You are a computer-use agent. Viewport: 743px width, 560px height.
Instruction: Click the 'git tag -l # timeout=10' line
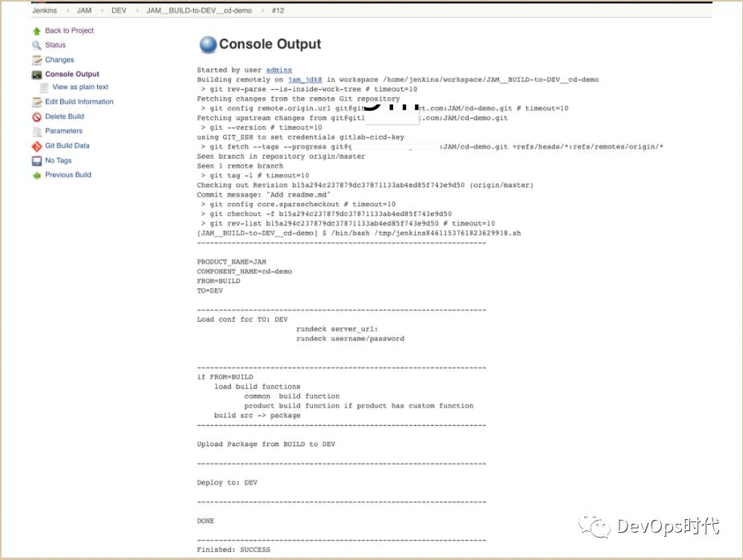click(x=255, y=175)
